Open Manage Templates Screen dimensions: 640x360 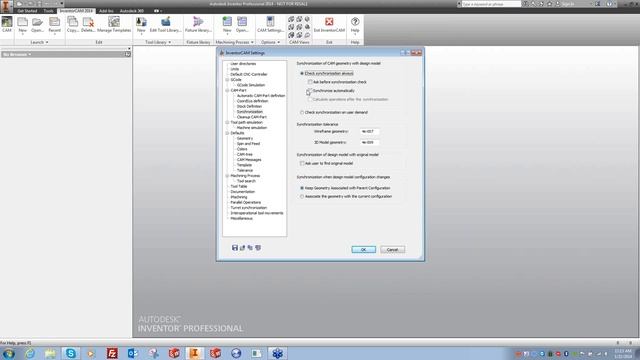(x=114, y=24)
